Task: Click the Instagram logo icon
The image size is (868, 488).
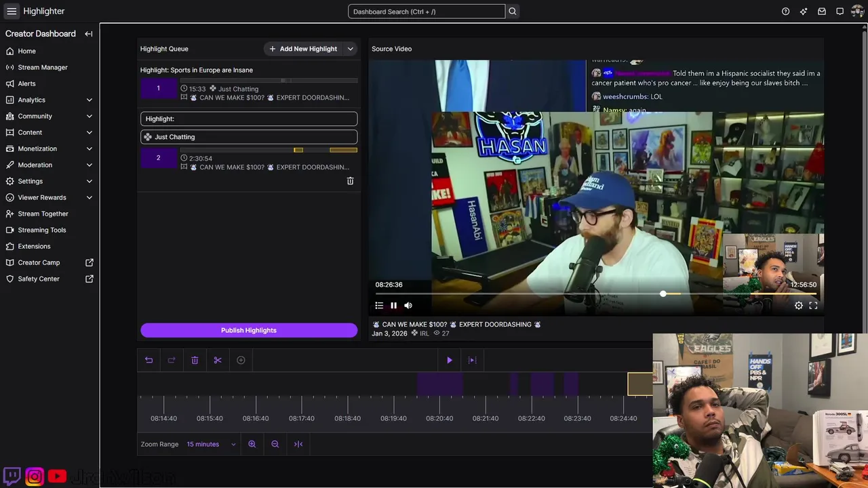Action: tap(35, 476)
